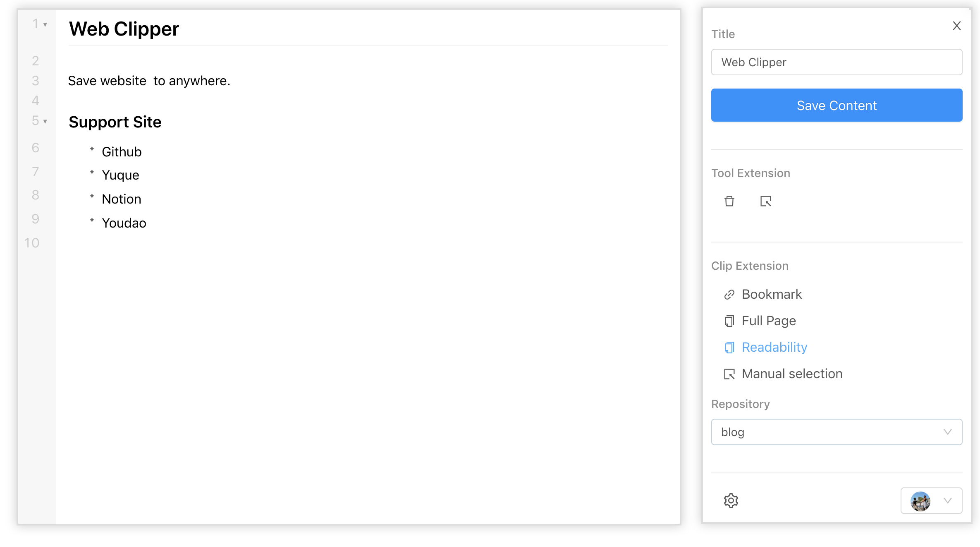Open settings via the gear icon
The width and height of the screenshot is (980, 547).
coord(731,501)
